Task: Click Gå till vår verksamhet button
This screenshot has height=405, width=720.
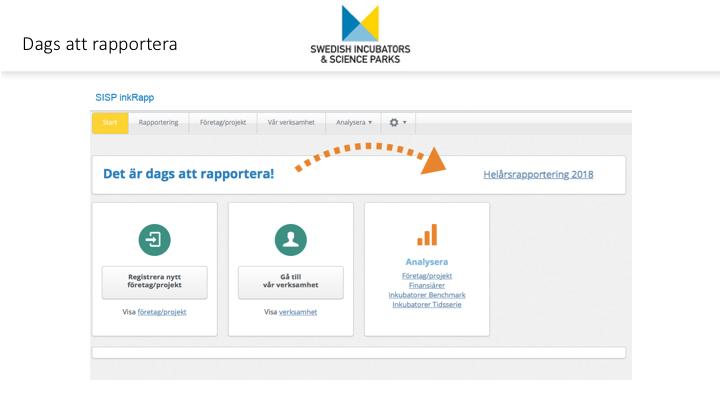Action: tap(291, 282)
